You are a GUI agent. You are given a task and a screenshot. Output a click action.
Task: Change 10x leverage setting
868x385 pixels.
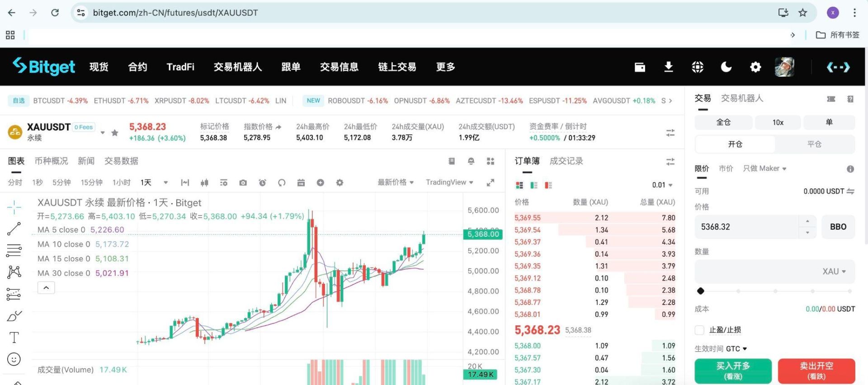pos(778,122)
